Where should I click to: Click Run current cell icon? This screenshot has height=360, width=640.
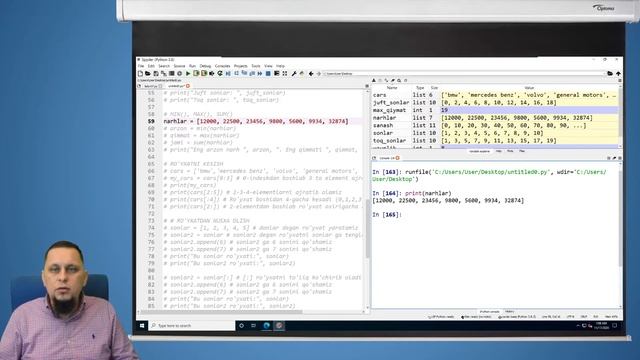click(x=196, y=73)
